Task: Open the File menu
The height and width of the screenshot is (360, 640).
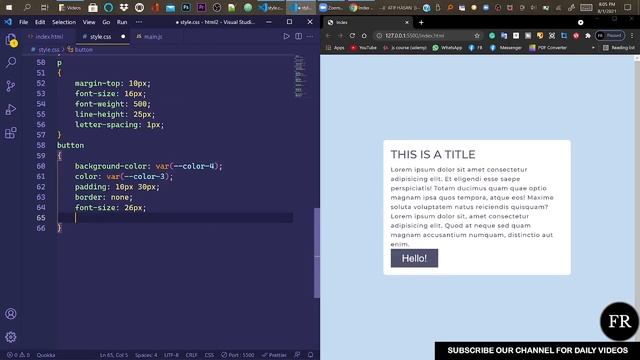Action: (24, 22)
